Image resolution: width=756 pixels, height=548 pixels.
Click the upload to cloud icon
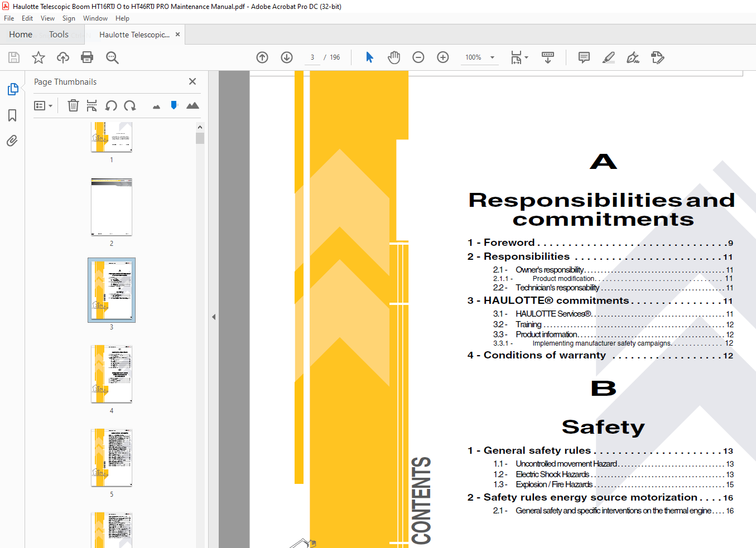(63, 57)
